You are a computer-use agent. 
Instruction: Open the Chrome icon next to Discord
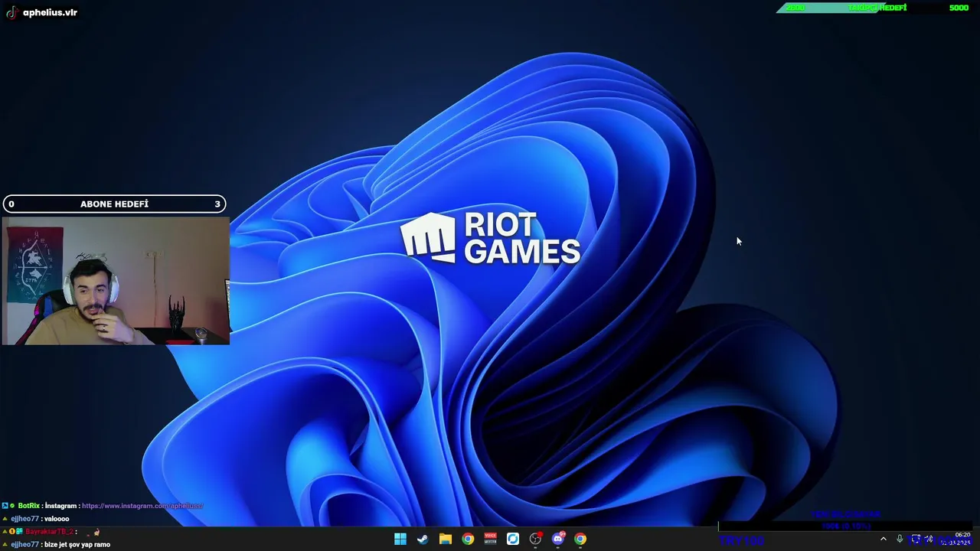point(580,539)
